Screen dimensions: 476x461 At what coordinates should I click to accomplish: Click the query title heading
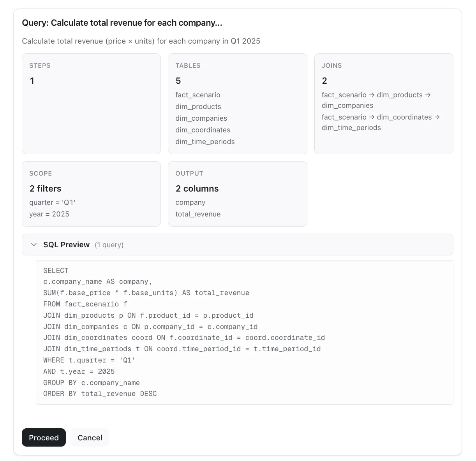point(122,23)
